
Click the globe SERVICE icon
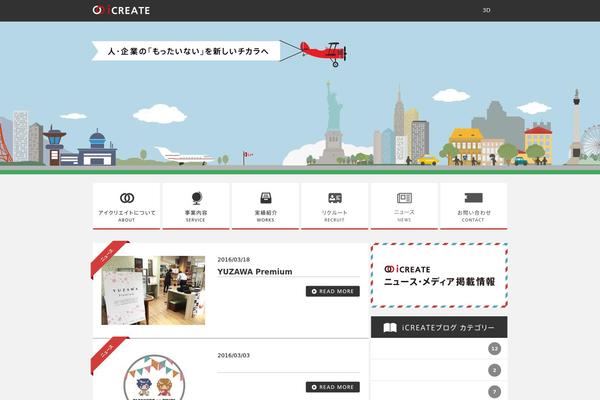pos(196,198)
